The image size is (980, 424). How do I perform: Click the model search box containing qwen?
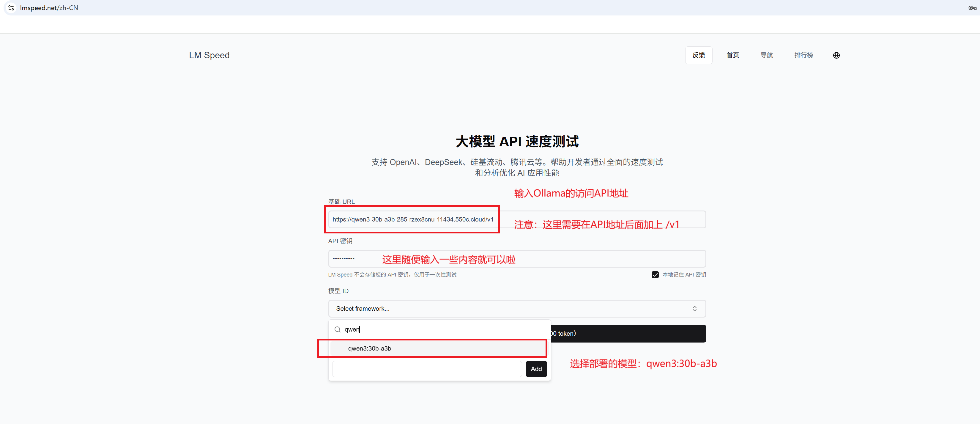[x=437, y=329]
